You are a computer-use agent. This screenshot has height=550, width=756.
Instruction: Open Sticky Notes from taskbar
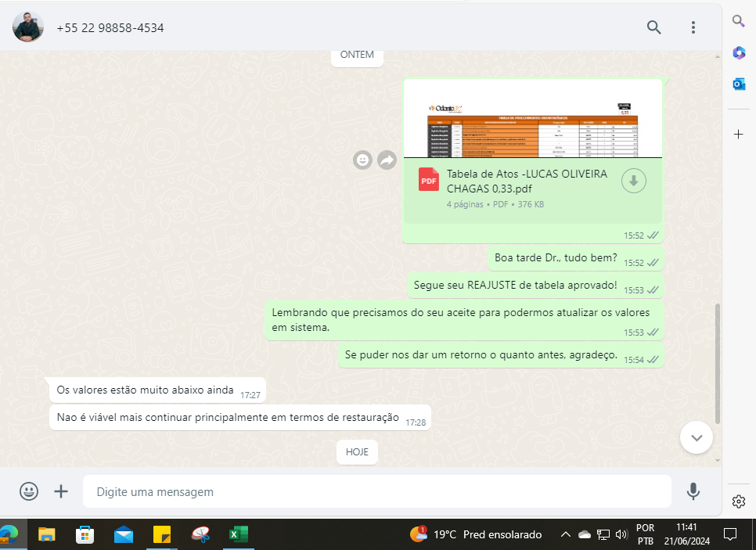pos(161,534)
